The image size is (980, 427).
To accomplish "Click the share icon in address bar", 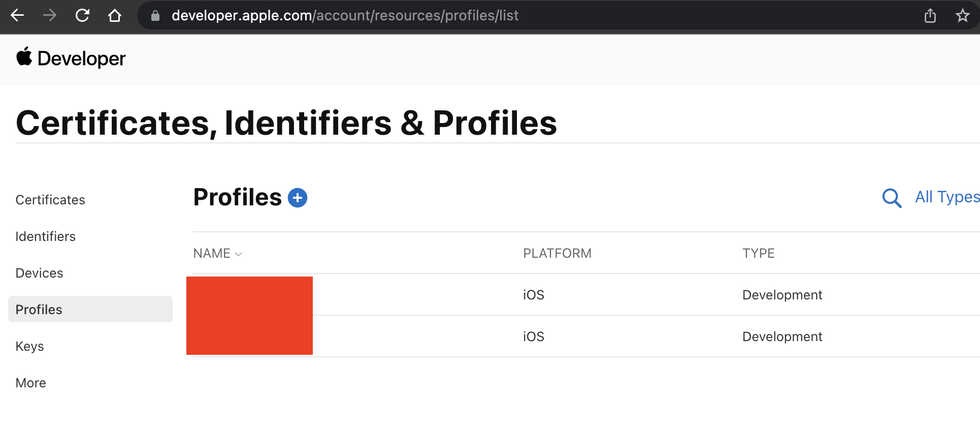I will coord(930,16).
